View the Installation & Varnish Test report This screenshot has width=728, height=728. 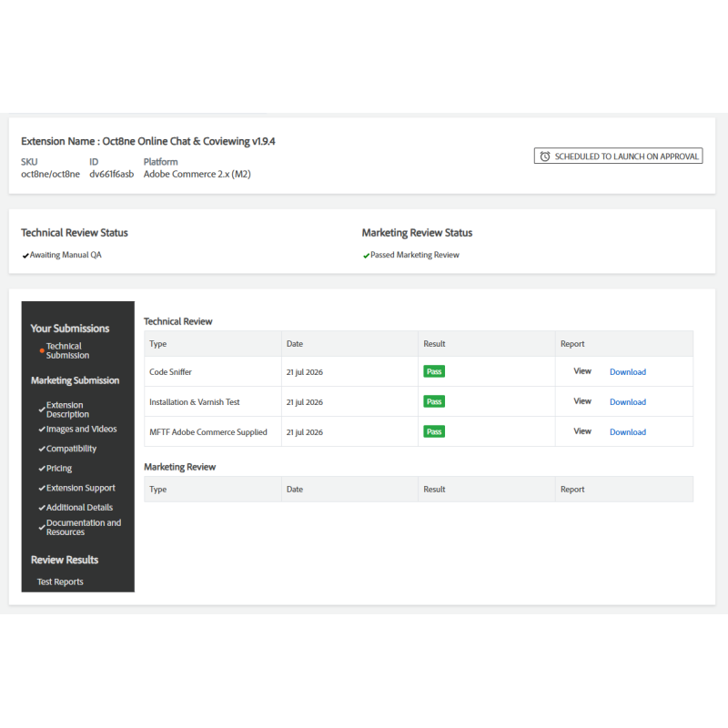point(582,401)
